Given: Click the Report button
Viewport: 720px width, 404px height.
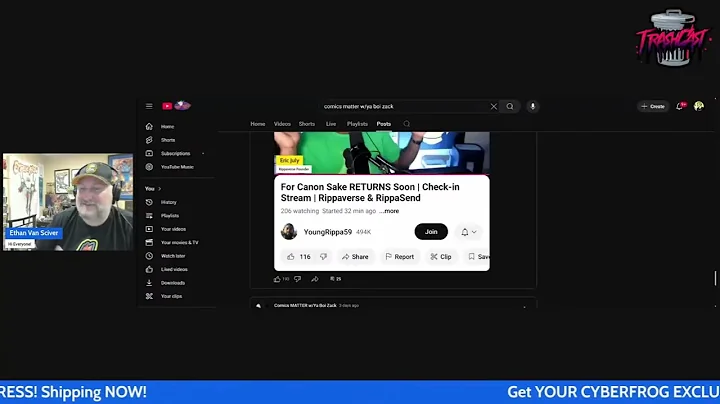Looking at the screenshot, I should tap(399, 257).
